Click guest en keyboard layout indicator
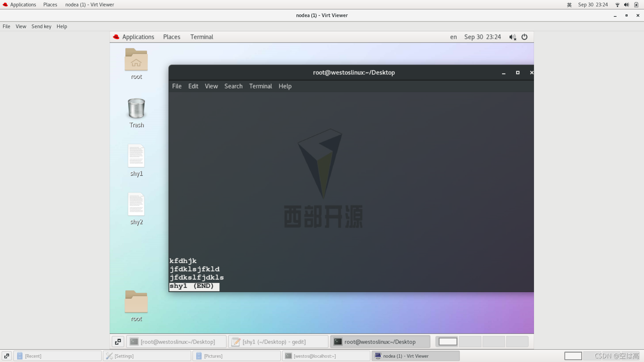 pyautogui.click(x=453, y=37)
